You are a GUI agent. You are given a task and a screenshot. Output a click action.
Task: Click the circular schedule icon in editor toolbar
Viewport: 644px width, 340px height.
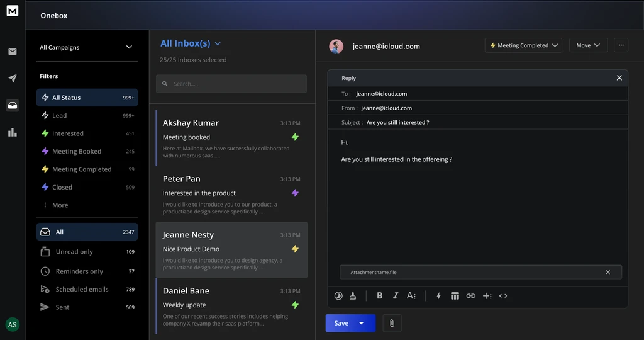click(x=338, y=295)
